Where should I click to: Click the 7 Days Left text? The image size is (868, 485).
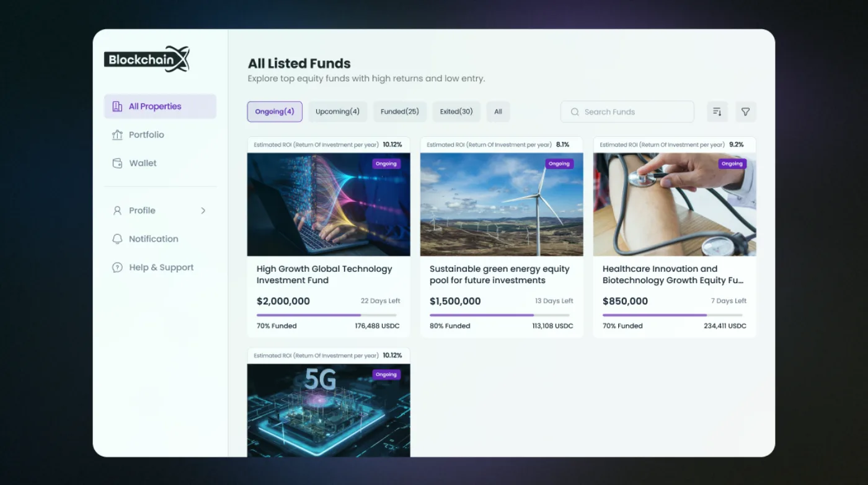coord(728,301)
